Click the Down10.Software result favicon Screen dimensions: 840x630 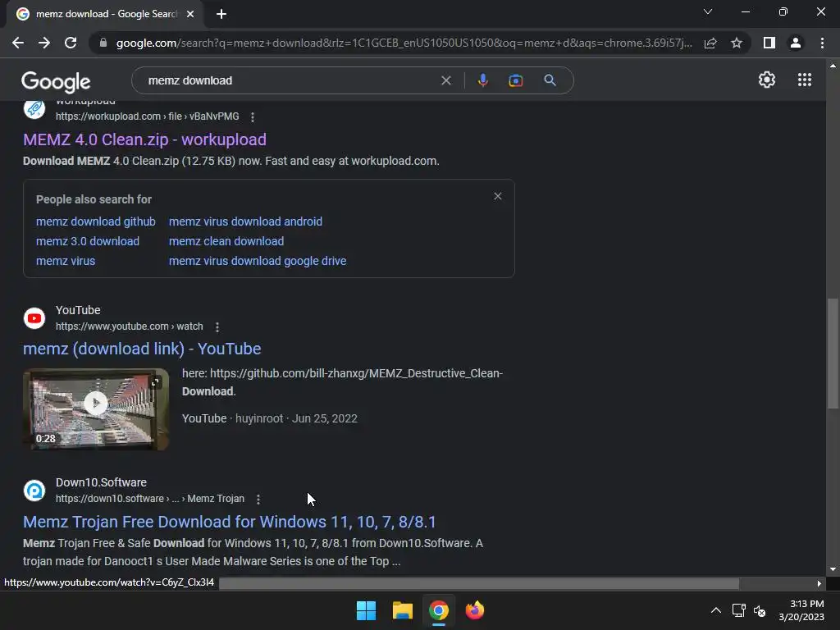pyautogui.click(x=34, y=491)
